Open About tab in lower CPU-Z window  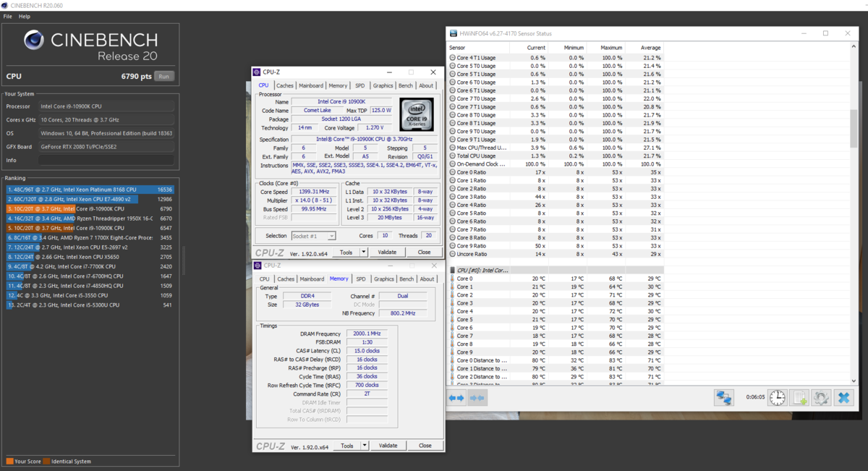[x=427, y=279]
